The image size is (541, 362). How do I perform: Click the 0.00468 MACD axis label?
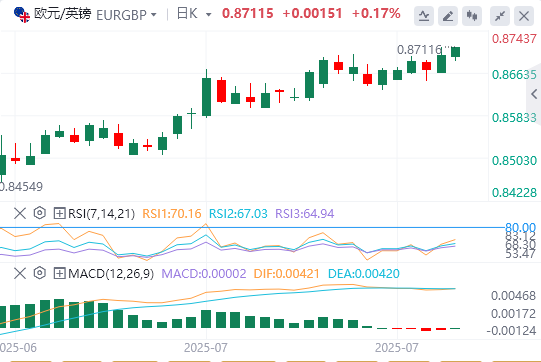click(x=513, y=296)
